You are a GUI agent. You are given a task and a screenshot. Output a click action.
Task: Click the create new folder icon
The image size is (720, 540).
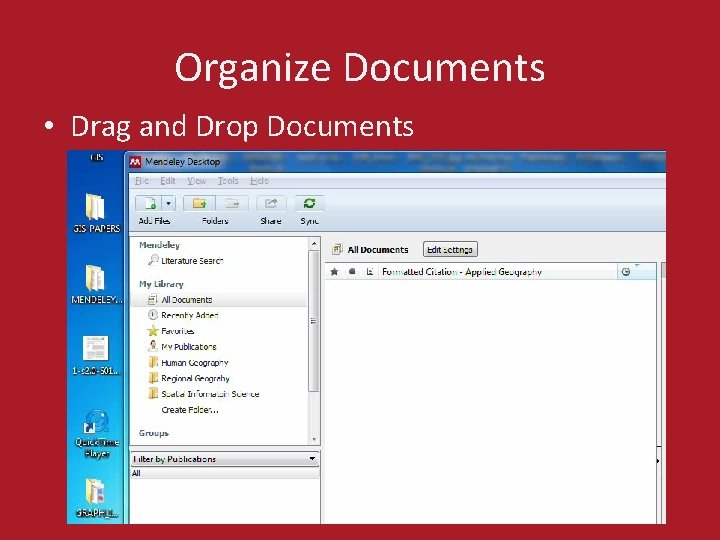tap(199, 203)
